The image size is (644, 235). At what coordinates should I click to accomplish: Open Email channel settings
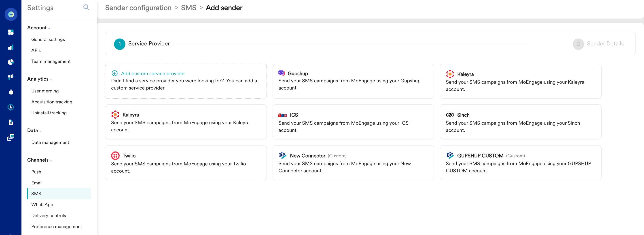37,183
